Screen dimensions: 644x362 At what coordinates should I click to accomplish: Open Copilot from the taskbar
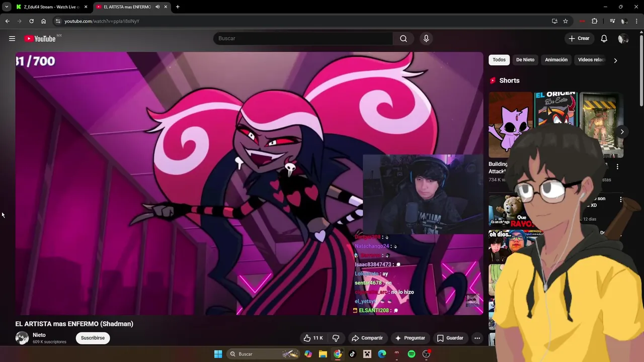(308, 354)
